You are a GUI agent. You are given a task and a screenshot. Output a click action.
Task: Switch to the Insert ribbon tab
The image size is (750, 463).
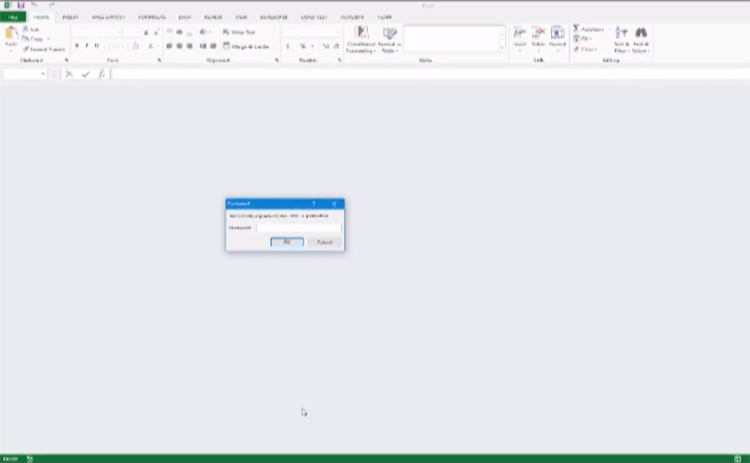tap(70, 17)
